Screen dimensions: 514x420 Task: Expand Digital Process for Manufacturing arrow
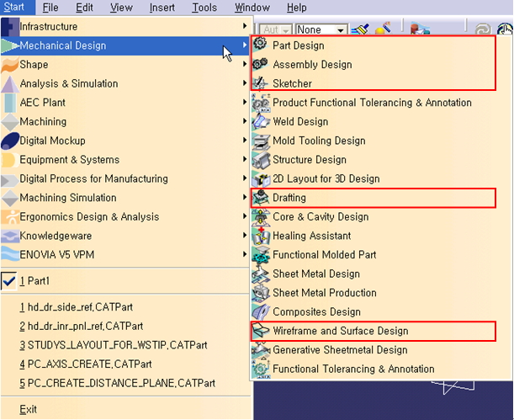coord(245,178)
